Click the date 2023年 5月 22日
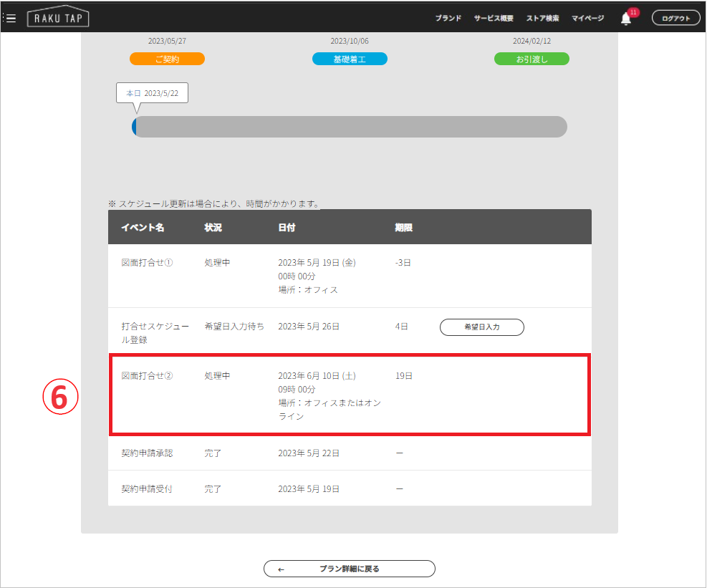This screenshot has height=588, width=707. (309, 453)
